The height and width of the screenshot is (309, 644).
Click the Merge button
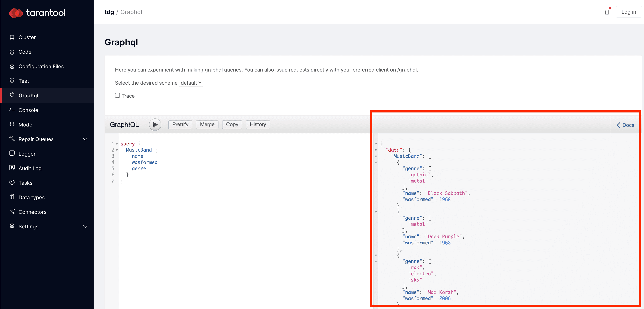(207, 124)
